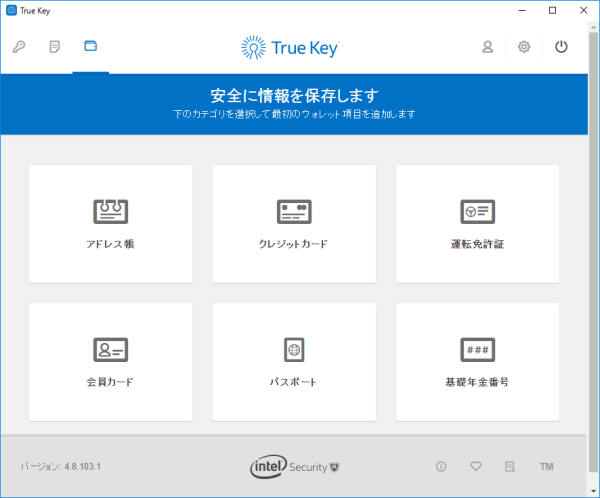This screenshot has height=498, width=600.
Task: Click the クレジットカード card icon
Action: 294,212
